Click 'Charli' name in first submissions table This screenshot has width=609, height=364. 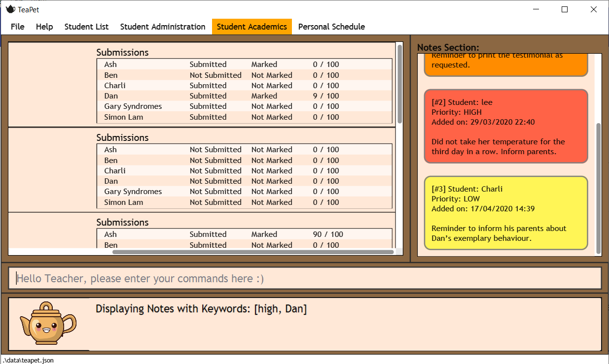(x=115, y=86)
